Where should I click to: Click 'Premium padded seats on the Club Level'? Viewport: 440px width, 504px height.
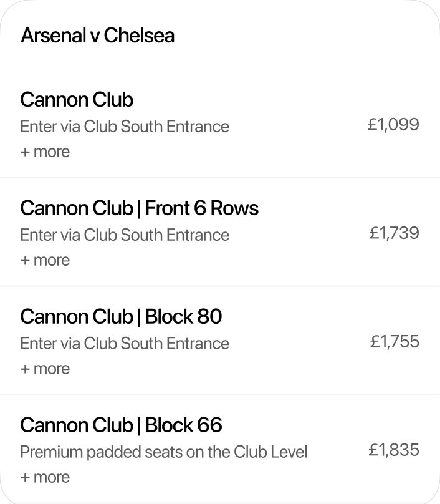pyautogui.click(x=163, y=452)
